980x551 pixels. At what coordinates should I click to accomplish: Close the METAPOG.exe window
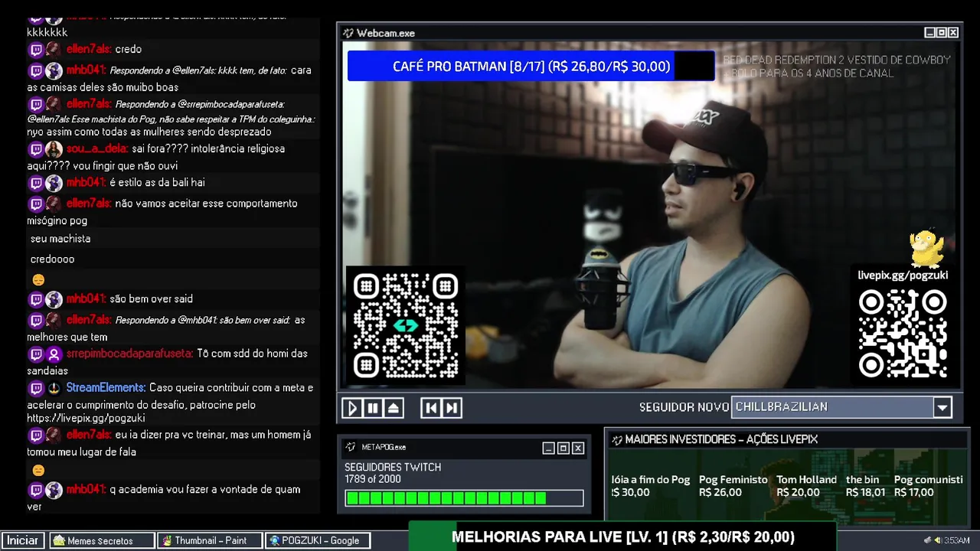point(578,448)
